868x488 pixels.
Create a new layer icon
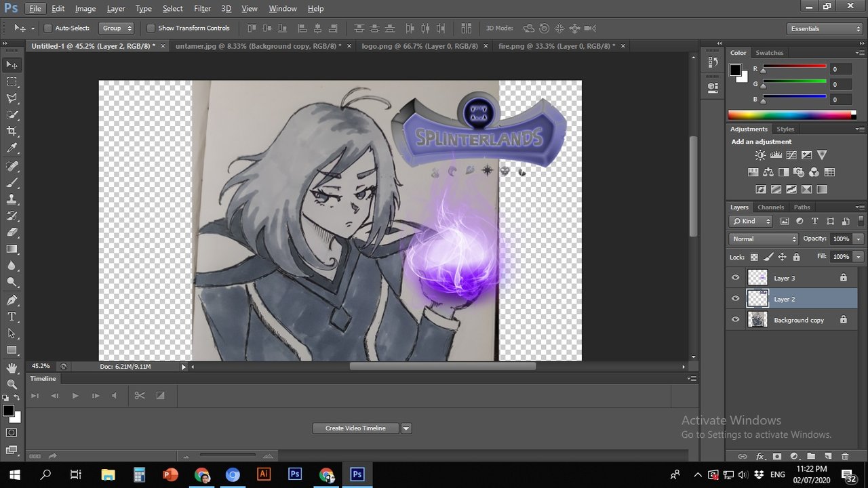pos(828,457)
